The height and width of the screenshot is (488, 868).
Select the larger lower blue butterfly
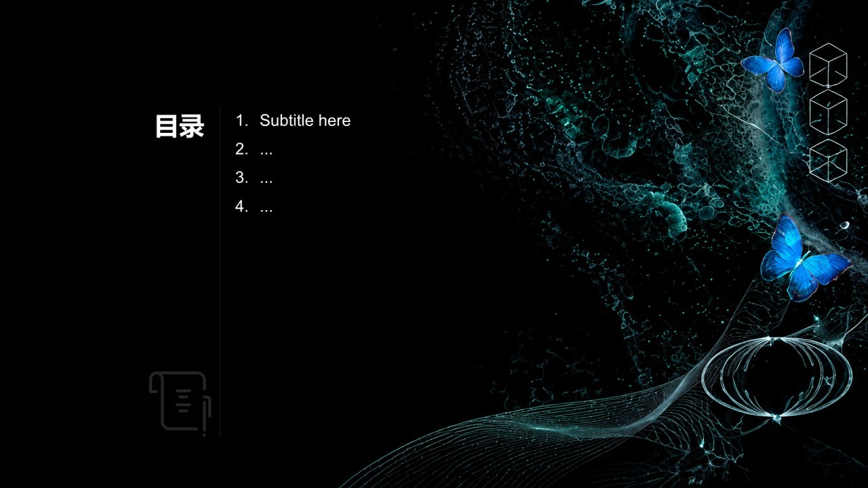coord(804,258)
